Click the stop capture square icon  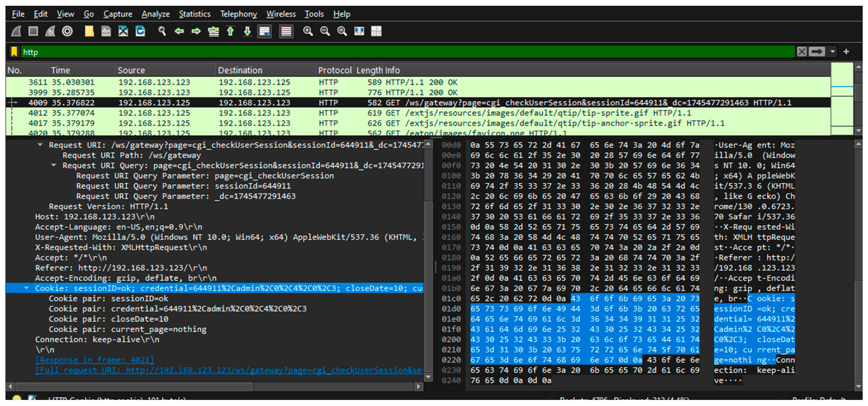click(x=33, y=31)
